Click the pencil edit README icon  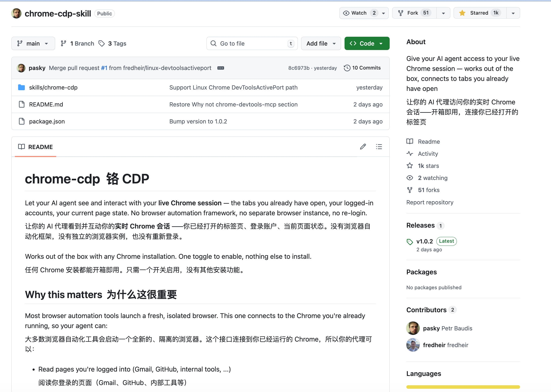point(363,147)
